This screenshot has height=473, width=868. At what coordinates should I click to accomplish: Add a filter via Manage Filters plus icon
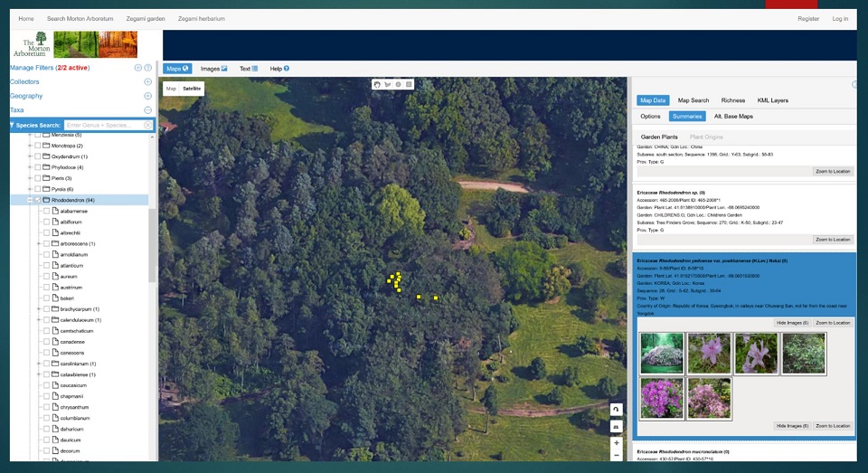click(137, 68)
